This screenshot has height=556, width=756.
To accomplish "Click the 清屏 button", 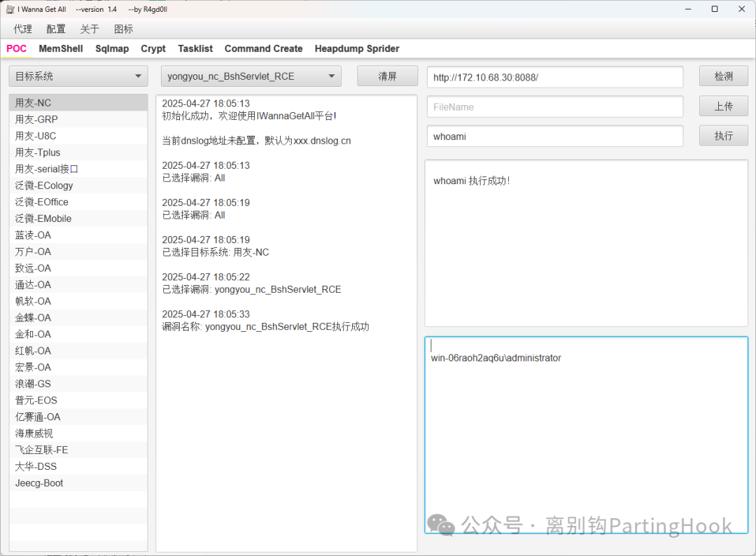I will coord(387,76).
